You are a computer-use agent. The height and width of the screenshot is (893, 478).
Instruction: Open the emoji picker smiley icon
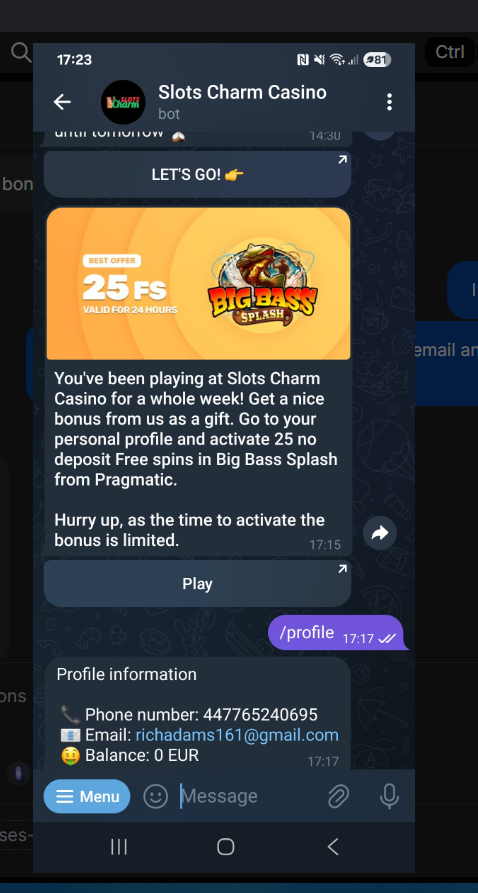click(156, 796)
